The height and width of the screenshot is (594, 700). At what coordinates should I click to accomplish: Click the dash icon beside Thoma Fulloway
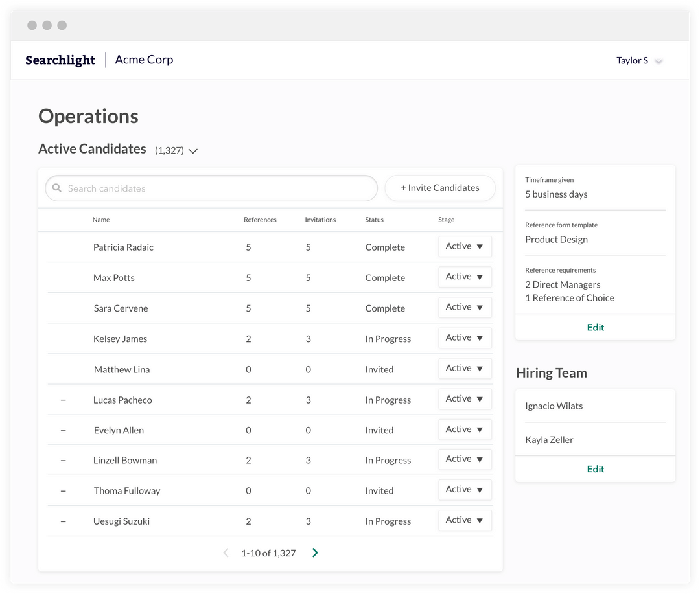(63, 491)
